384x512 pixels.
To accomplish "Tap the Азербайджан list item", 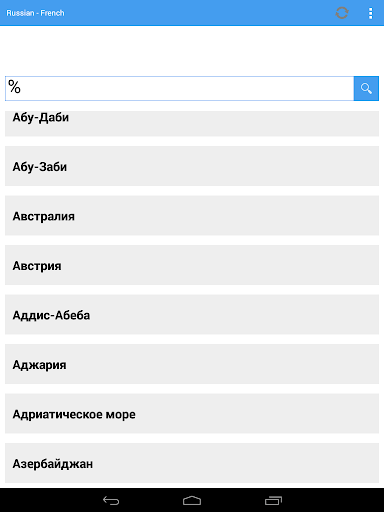I will coord(192,463).
